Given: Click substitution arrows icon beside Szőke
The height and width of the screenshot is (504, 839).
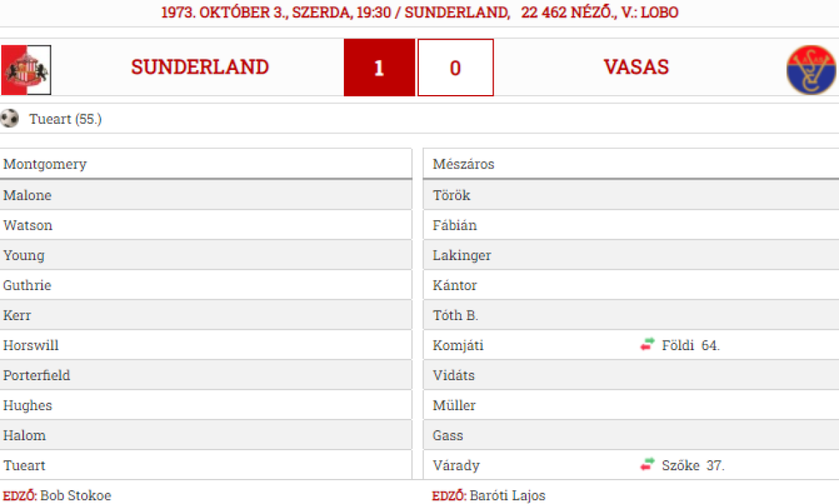Looking at the screenshot, I should (x=647, y=465).
